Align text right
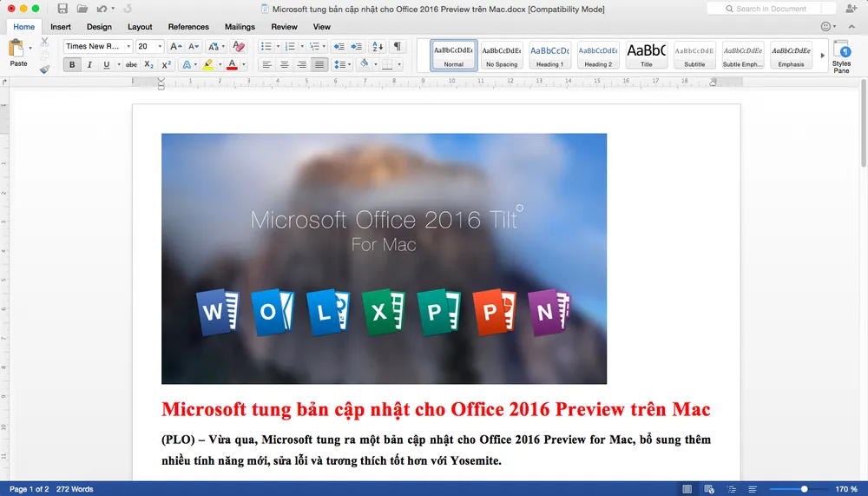The height and width of the screenshot is (496, 868). pyautogui.click(x=302, y=65)
